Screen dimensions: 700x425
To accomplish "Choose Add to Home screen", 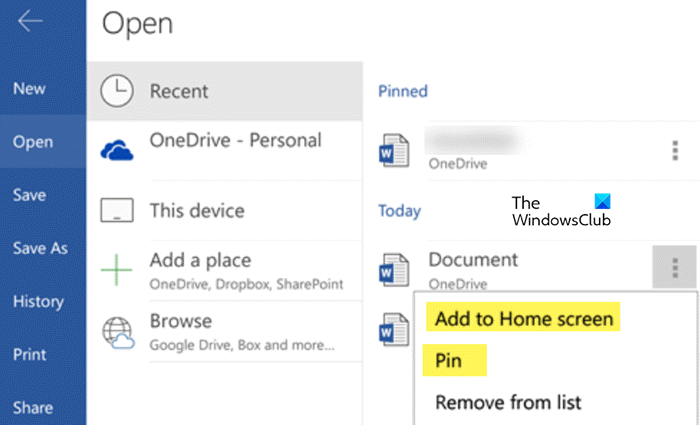I will point(525,319).
